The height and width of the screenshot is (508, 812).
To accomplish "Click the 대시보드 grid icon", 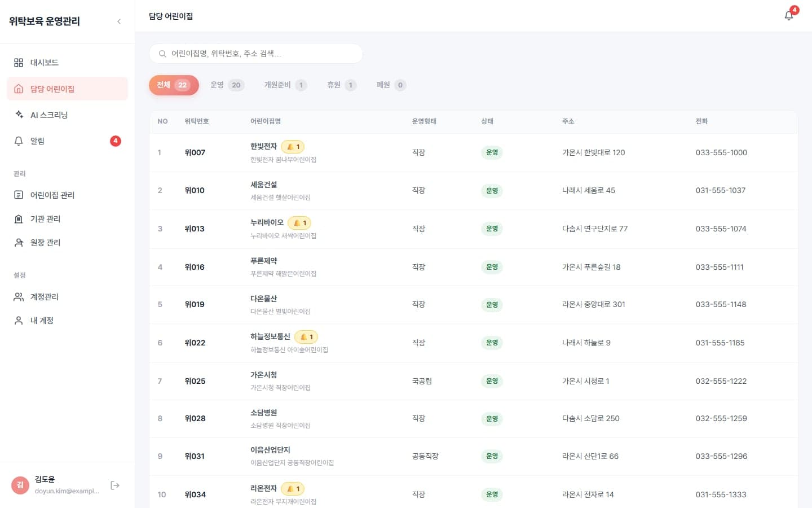I will click(19, 63).
